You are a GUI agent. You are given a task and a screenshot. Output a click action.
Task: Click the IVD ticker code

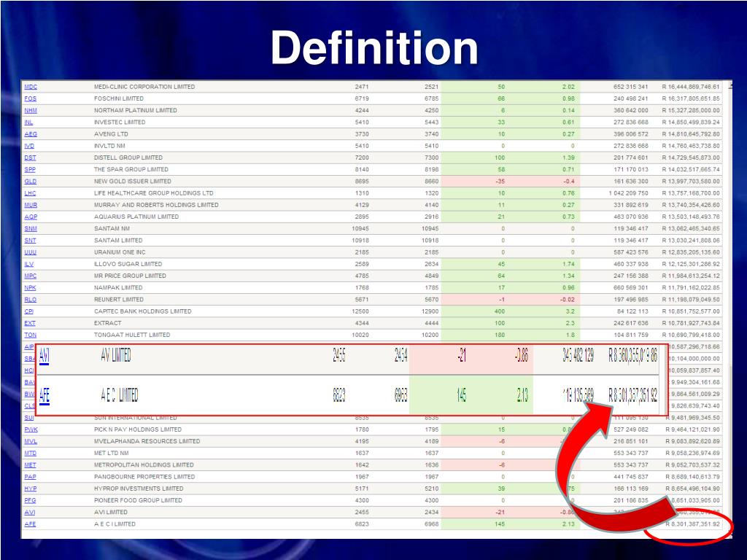click(29, 146)
